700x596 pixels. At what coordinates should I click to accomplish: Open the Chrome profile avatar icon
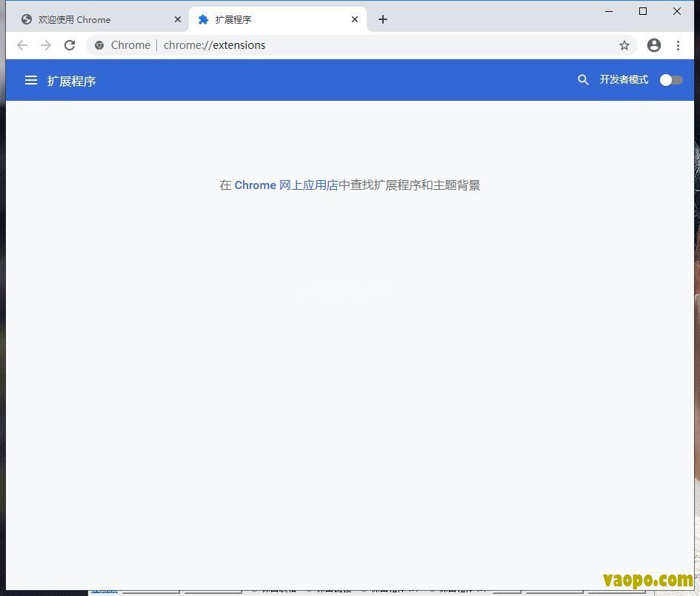654,45
